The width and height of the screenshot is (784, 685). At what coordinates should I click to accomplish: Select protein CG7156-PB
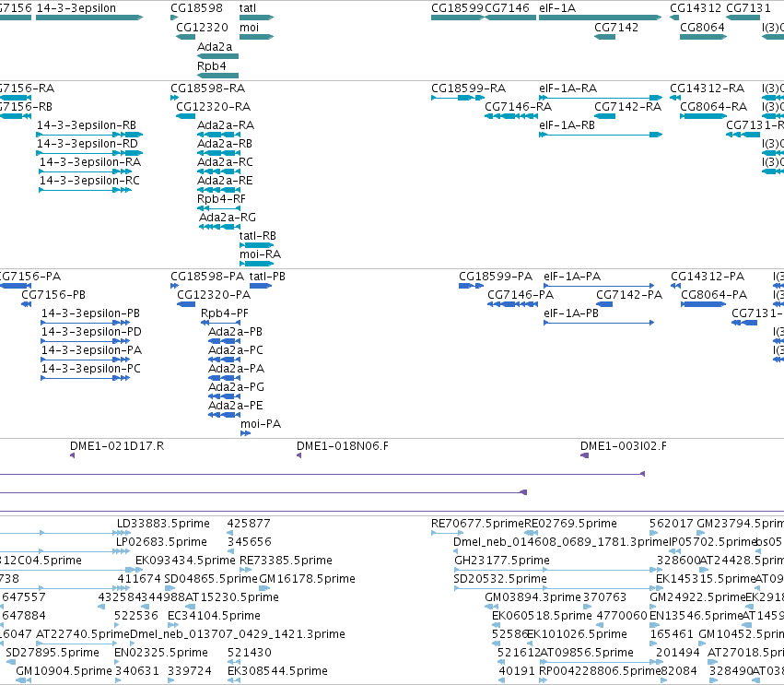pyautogui.click(x=53, y=295)
